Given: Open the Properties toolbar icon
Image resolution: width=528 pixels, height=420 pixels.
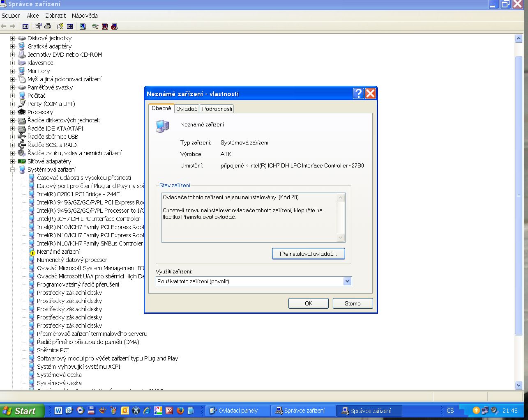Looking at the screenshot, I should coord(38,26).
